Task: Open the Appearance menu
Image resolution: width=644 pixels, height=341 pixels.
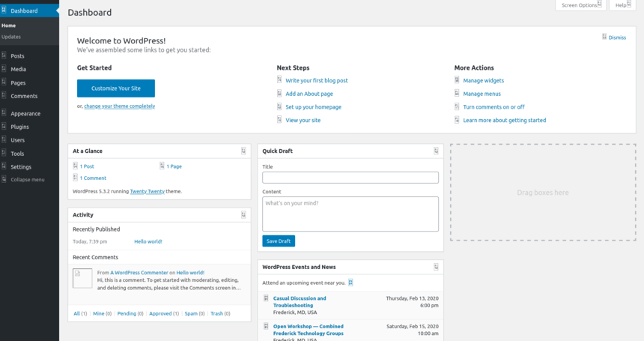Action: 25,113
